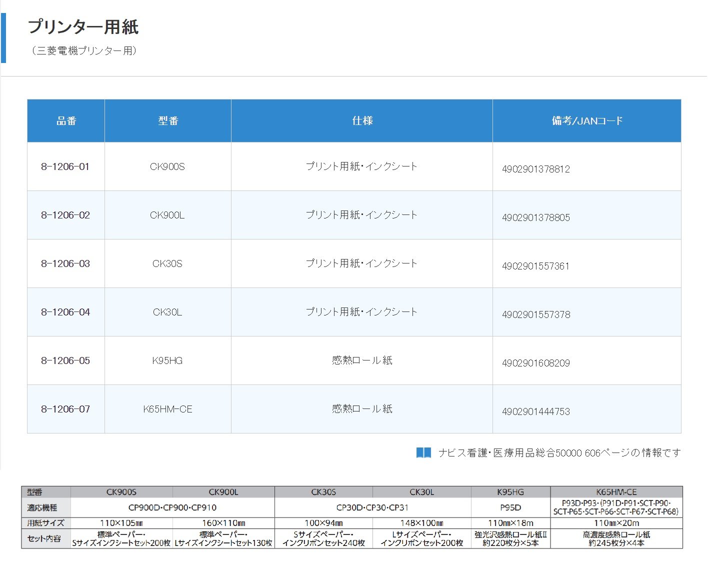Select product number 8-1206-07
The height and width of the screenshot is (588, 712).
pos(65,409)
